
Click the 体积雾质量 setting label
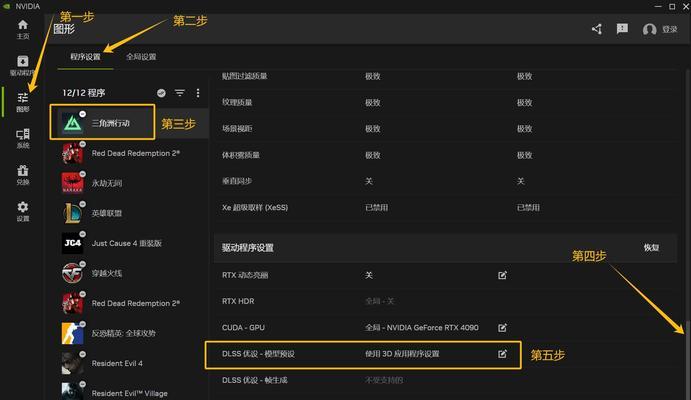pos(241,155)
